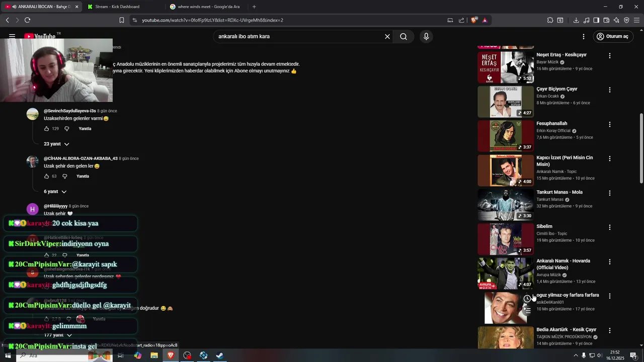Open more options for Sibelim video

[610, 227]
